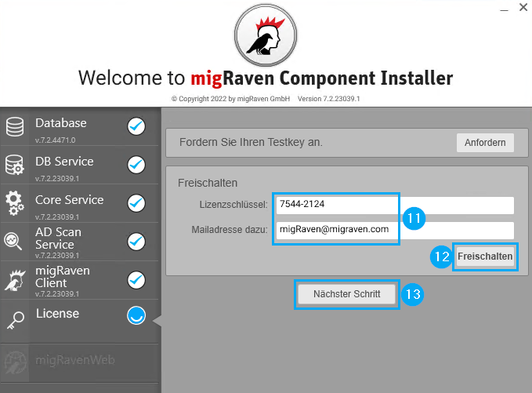The height and width of the screenshot is (393, 532).
Task: Click the Welcome to migRaven Component Installer title
Action: [266, 78]
